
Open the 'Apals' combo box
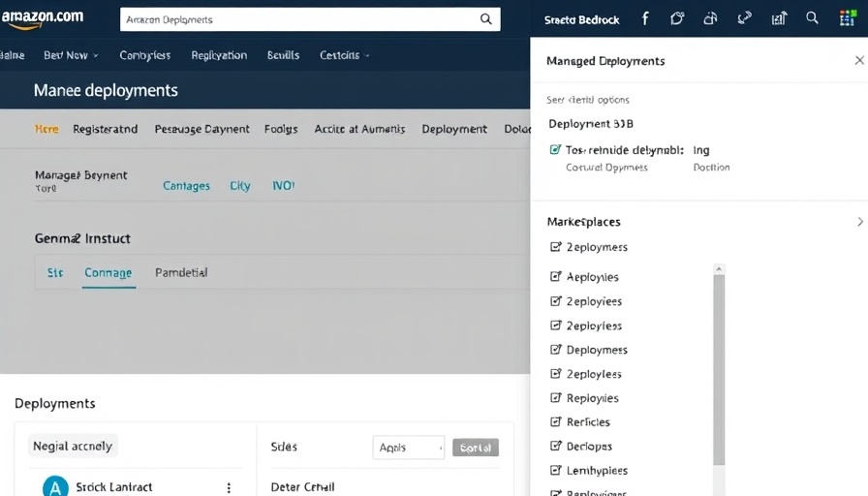coord(409,448)
